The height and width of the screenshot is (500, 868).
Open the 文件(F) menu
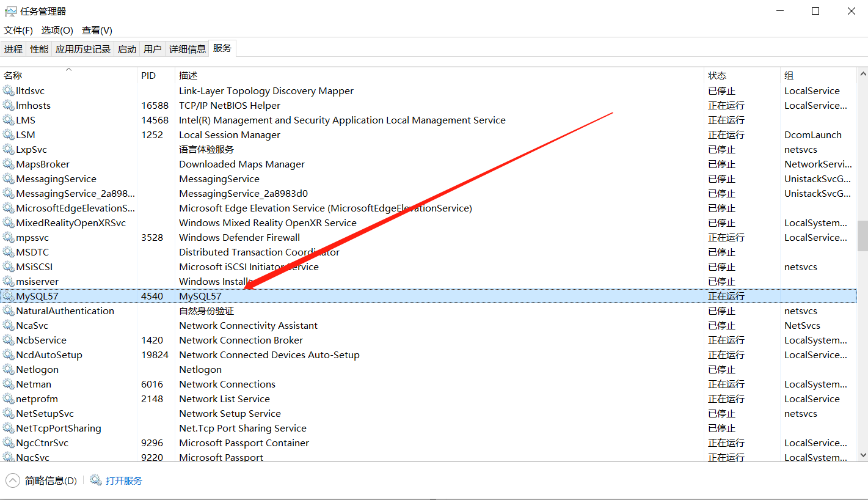(18, 30)
